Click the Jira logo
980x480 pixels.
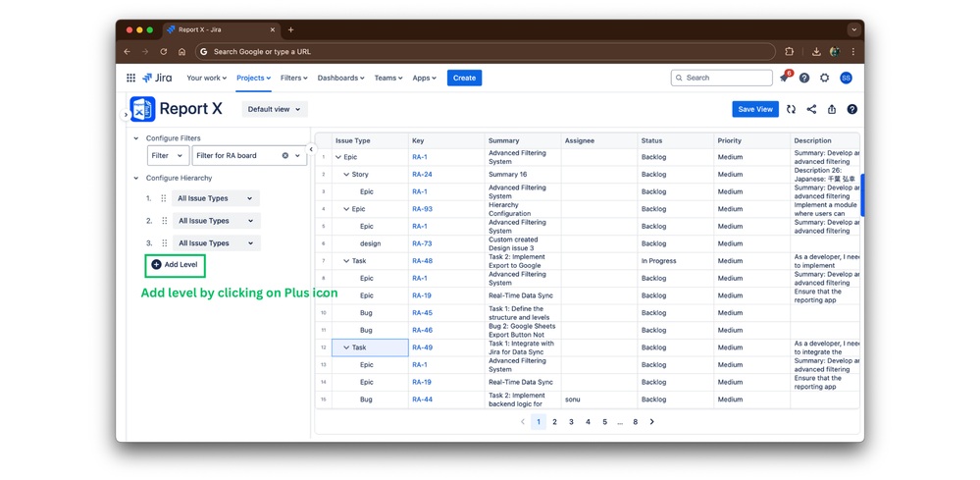coord(157,79)
